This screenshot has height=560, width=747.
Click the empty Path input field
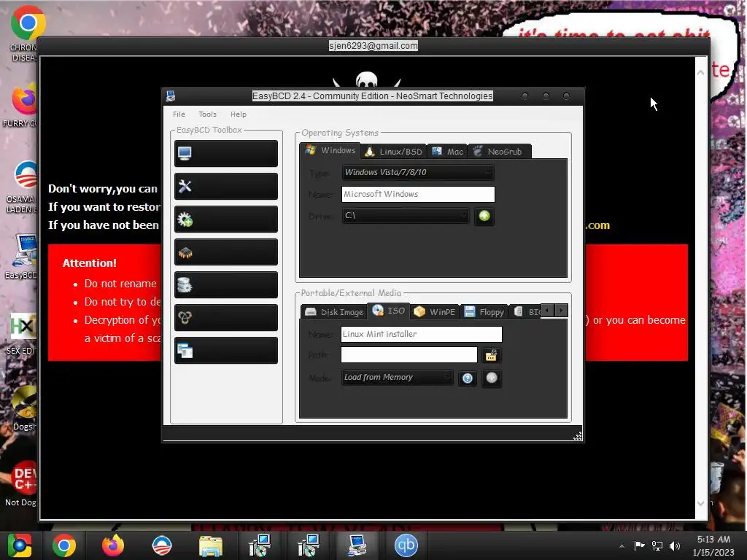pyautogui.click(x=409, y=355)
